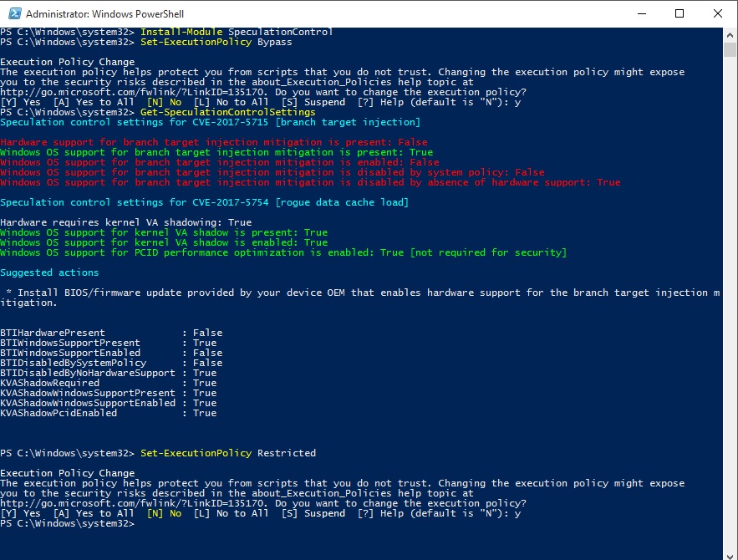Click 'kernel VA shadow is enabled: True' line
The width and height of the screenshot is (738, 560).
coord(164,242)
